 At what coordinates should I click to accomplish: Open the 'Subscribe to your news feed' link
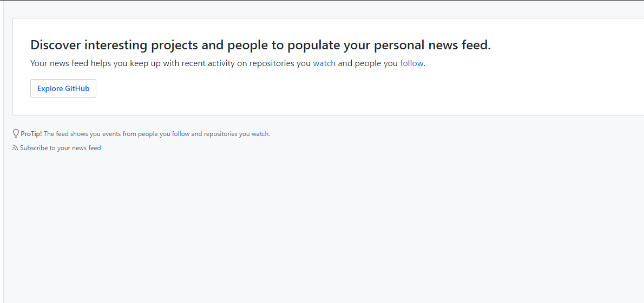point(61,148)
